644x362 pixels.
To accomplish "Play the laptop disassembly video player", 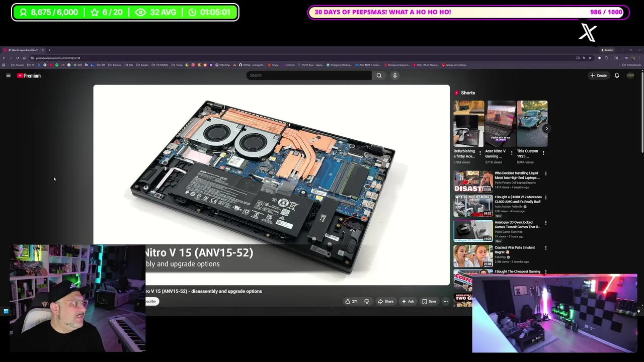I will point(271,185).
